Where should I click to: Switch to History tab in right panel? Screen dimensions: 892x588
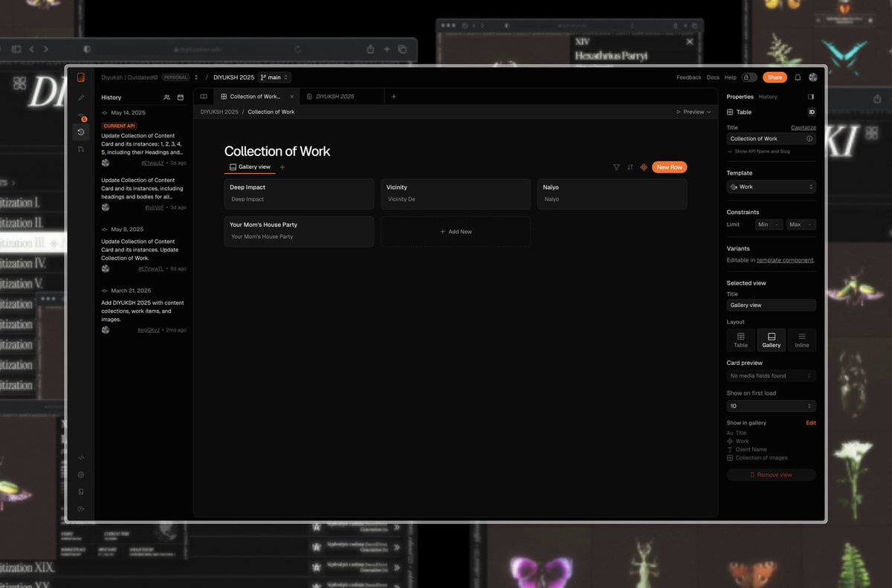pyautogui.click(x=768, y=97)
